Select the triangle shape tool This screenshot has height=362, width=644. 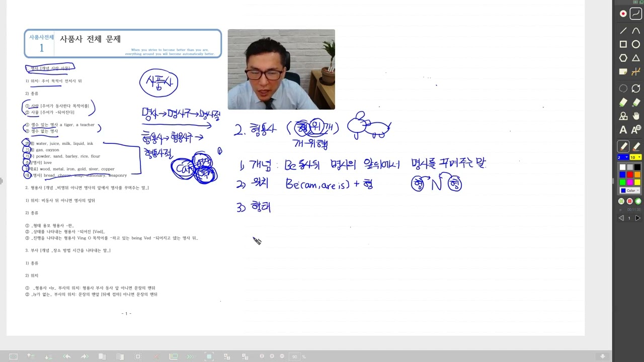pos(636,58)
